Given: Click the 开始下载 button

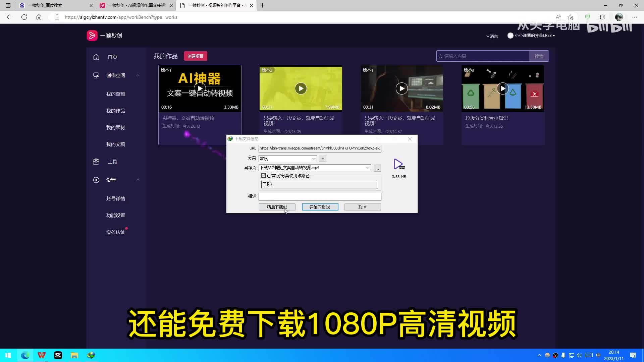Looking at the screenshot, I should point(320,207).
